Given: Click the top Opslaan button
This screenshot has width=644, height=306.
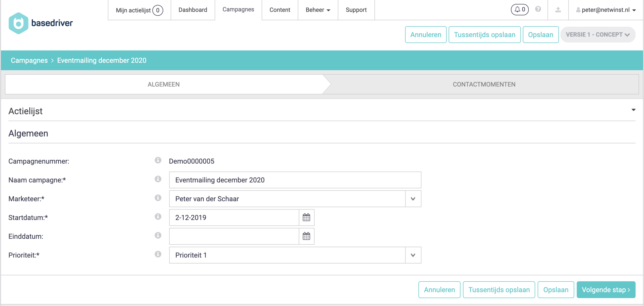Looking at the screenshot, I should tap(541, 35).
